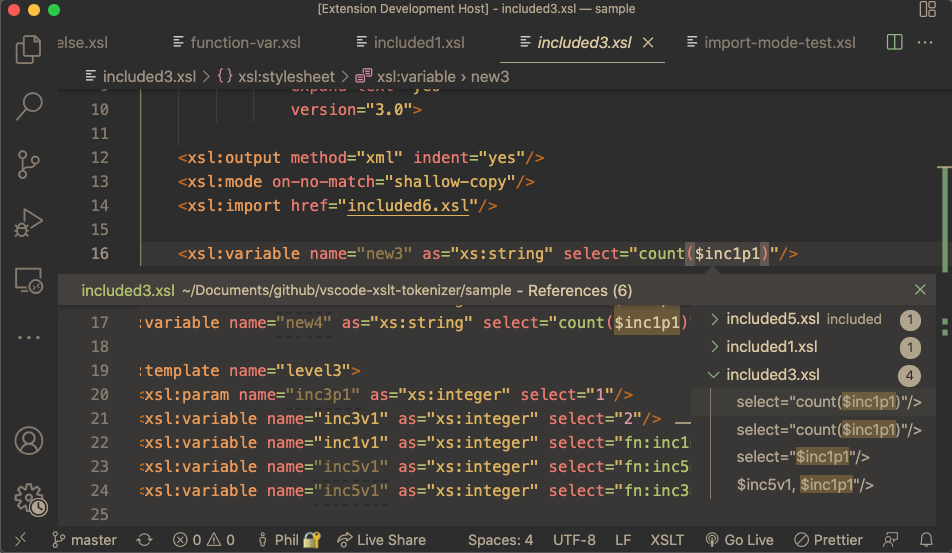Open the Accounts menu icon
This screenshot has width=952, height=553.
(29, 440)
